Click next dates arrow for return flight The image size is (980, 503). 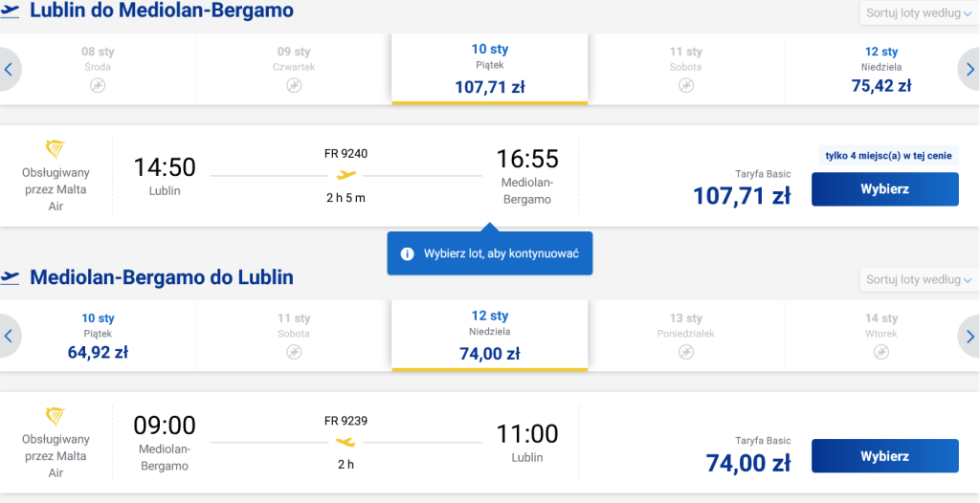coord(970,337)
